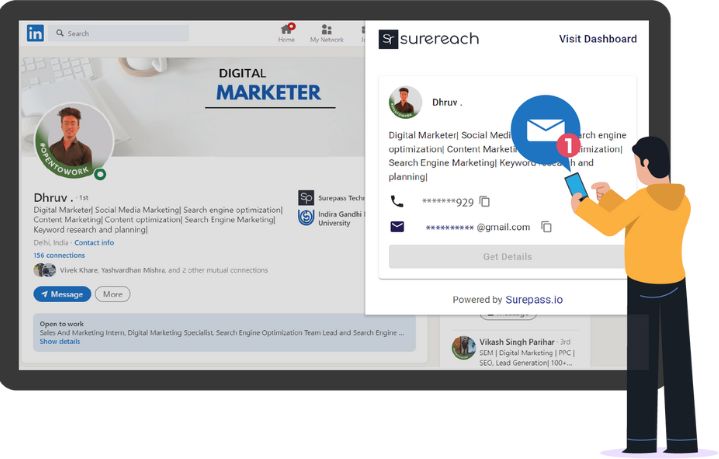Open Dhruv's profile photo on LinkedIn

[73, 141]
